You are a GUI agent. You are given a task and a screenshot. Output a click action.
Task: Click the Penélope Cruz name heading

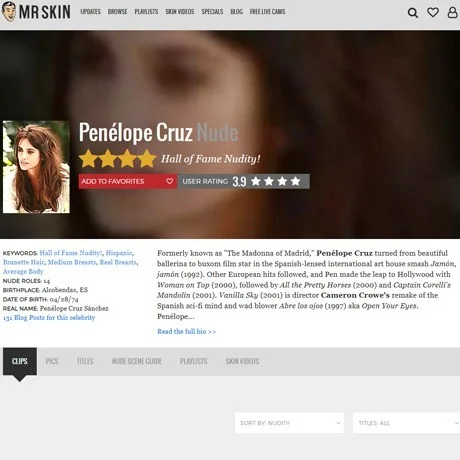click(136, 133)
